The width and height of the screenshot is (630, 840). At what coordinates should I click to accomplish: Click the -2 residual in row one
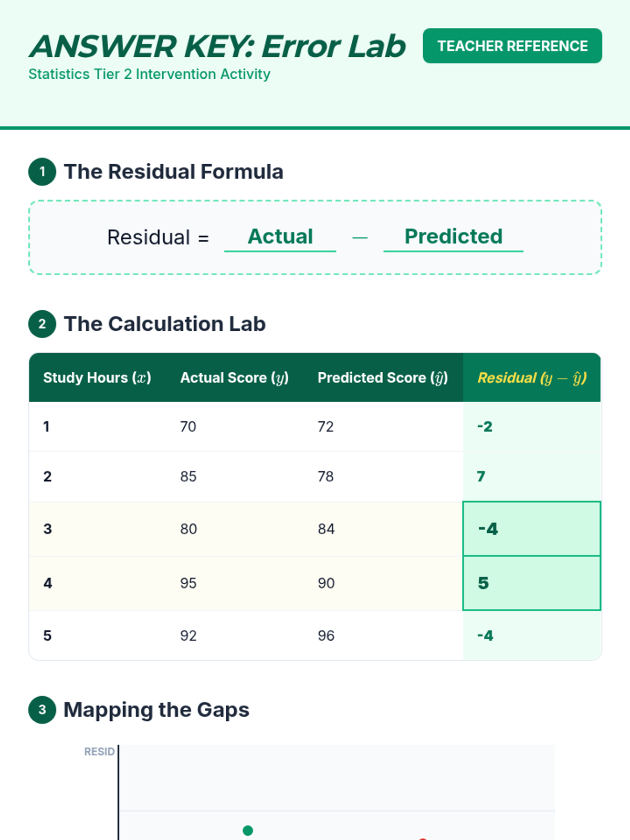pyautogui.click(x=485, y=426)
